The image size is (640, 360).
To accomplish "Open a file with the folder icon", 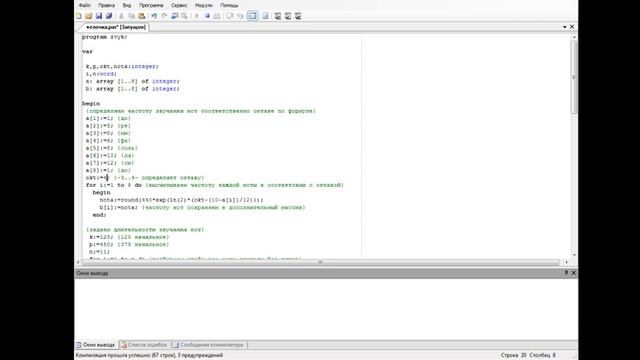I will pos(89,16).
